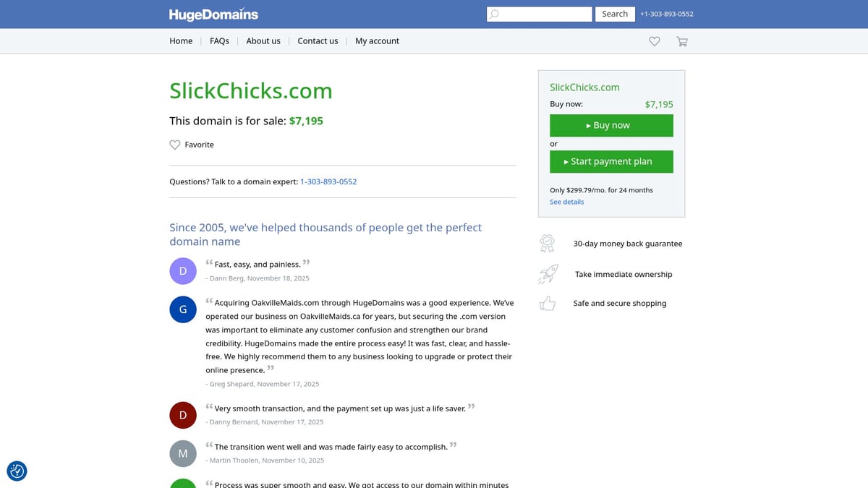Open My account menu item
This screenshot has height=488, width=868.
[377, 41]
